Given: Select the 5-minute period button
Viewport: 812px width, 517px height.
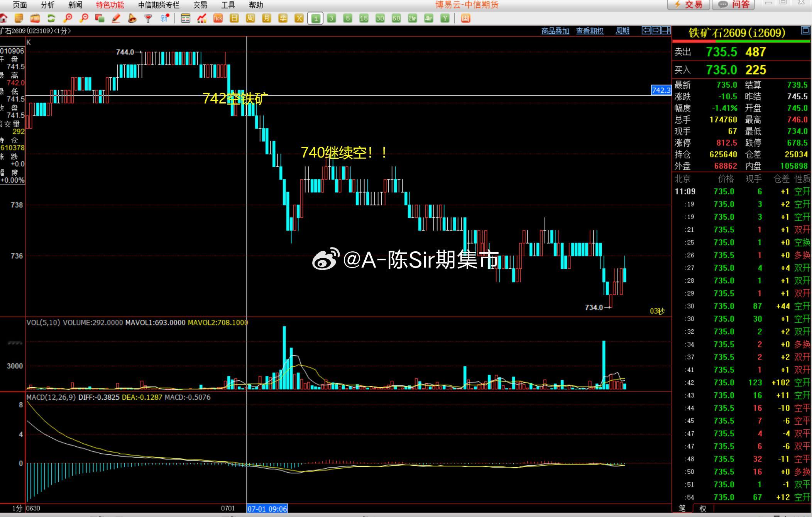Looking at the screenshot, I should [348, 18].
